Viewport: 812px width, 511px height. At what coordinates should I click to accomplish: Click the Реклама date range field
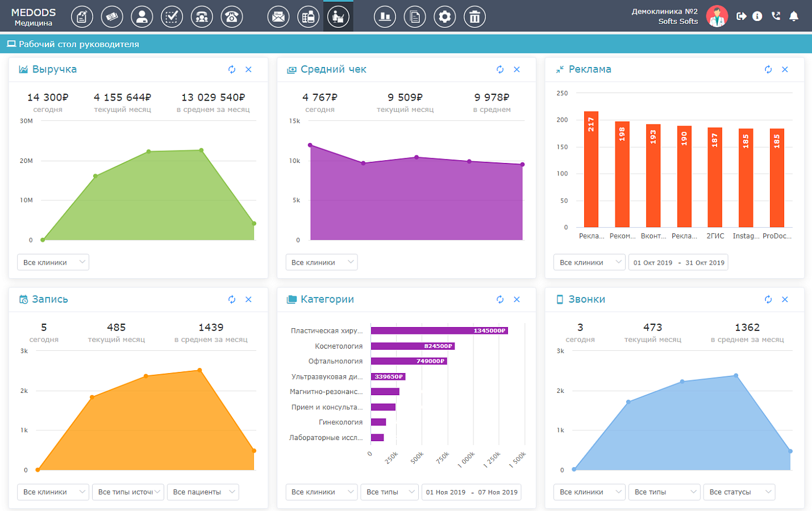(x=678, y=262)
